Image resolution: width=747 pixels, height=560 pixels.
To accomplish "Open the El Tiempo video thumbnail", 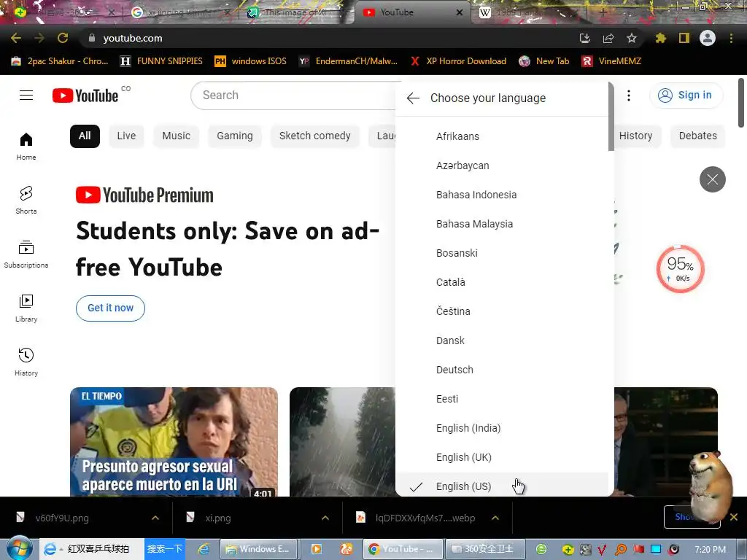I will pyautogui.click(x=174, y=442).
